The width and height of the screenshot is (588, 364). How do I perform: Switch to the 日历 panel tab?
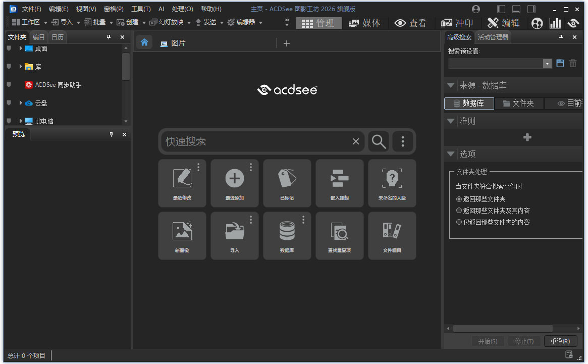(57, 37)
